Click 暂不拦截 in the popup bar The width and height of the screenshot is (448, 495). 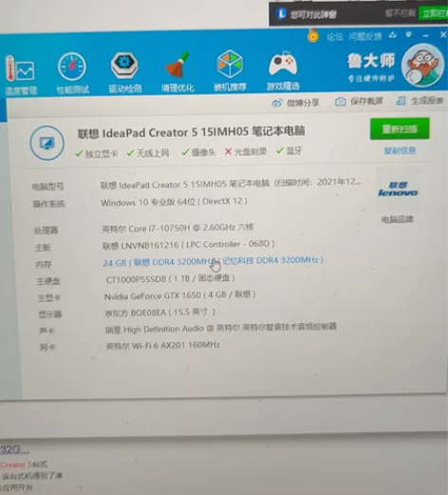coord(400,13)
